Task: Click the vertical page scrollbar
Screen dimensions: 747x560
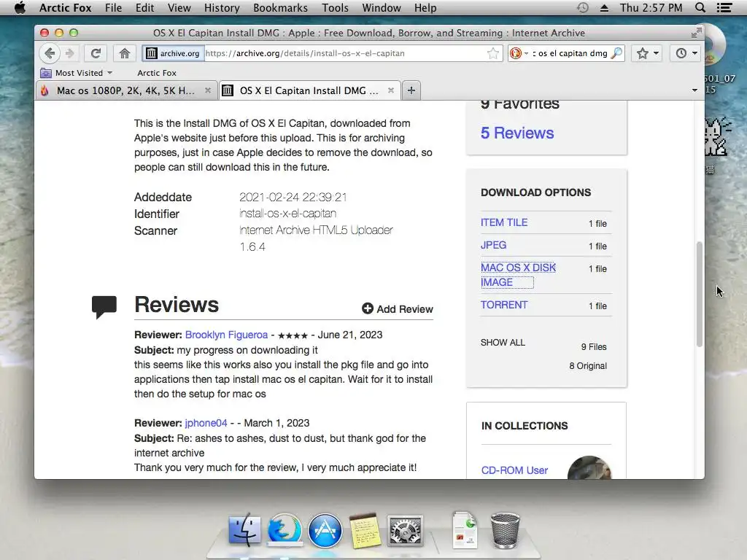Action: tap(700, 294)
